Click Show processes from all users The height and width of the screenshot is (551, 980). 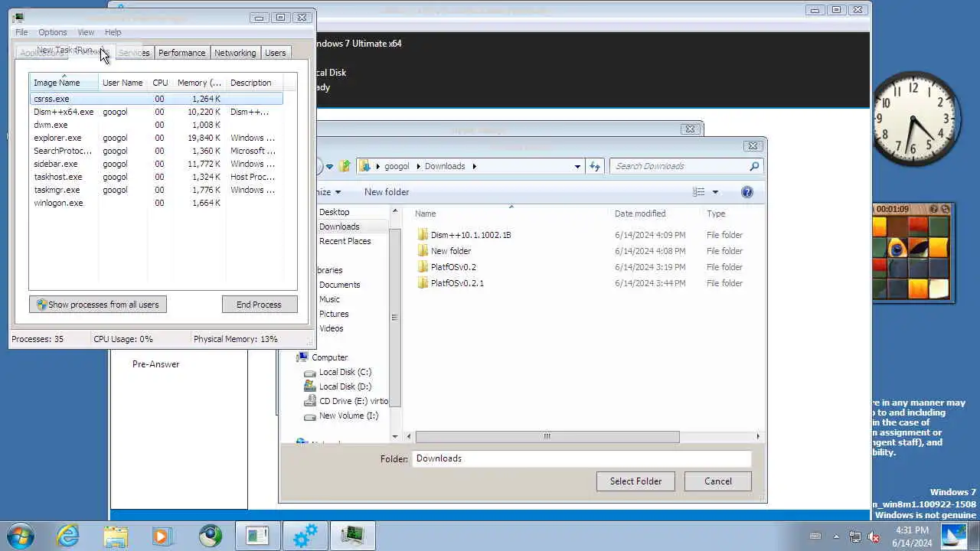[98, 305]
